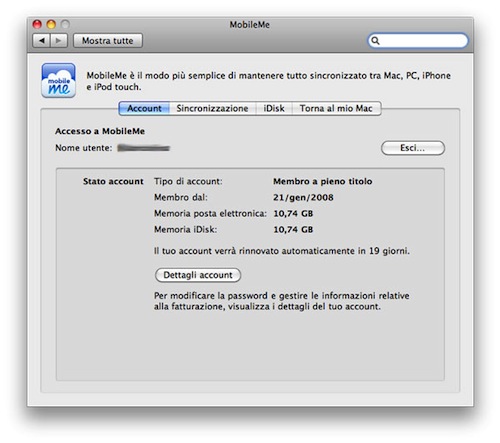The width and height of the screenshot is (500, 443).
Task: Click the Memoria posta elettronica 10,74 GB value
Action: pyautogui.click(x=293, y=213)
